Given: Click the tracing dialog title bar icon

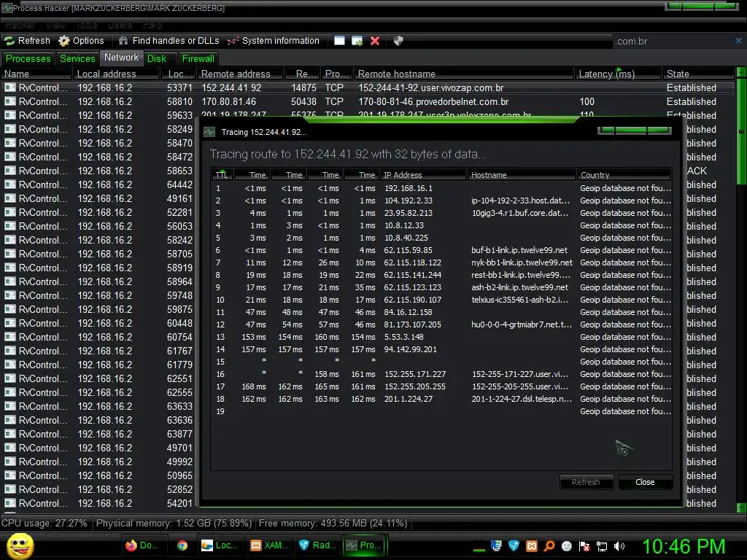Looking at the screenshot, I should (209, 132).
